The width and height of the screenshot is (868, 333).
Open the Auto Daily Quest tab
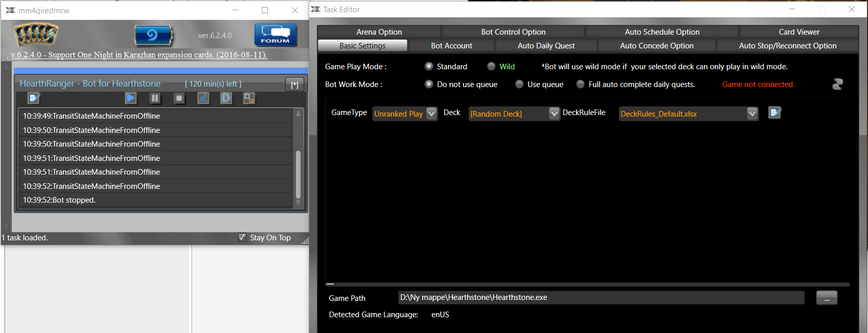546,45
